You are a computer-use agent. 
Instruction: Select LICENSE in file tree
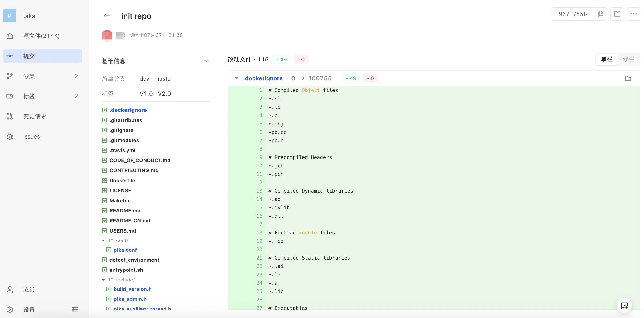coord(120,190)
